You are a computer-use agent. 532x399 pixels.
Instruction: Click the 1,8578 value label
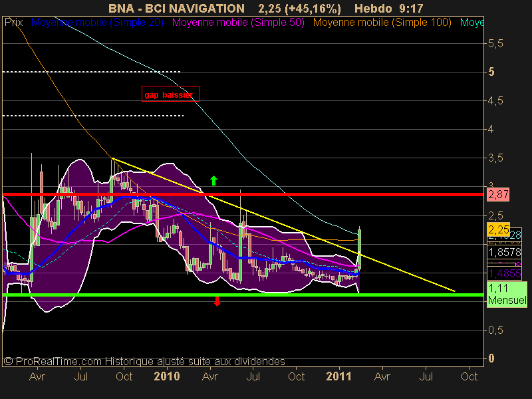click(x=505, y=252)
